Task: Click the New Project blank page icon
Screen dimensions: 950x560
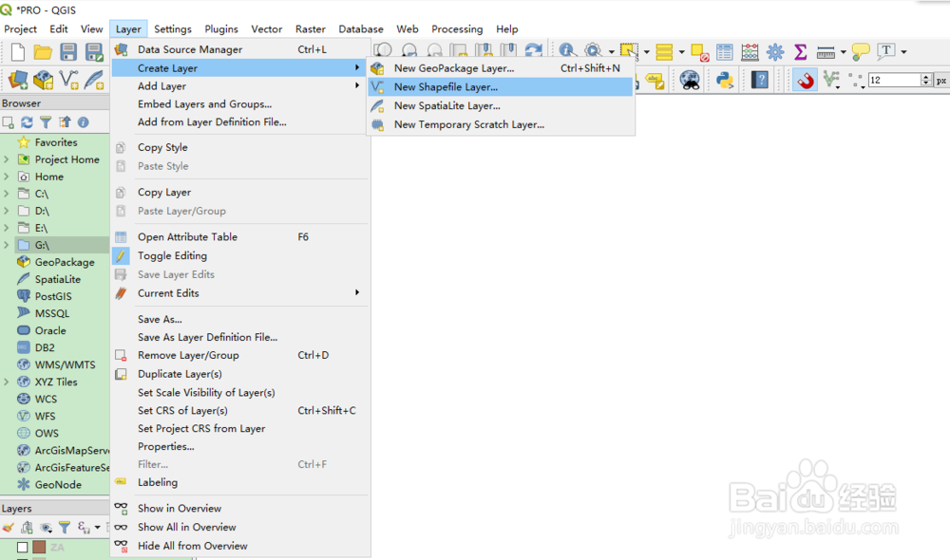Action: click(x=17, y=52)
